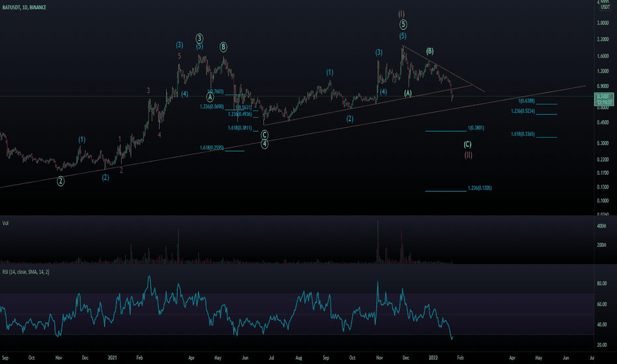
Task: Click the 40.00 RSI scale value
Action: coord(602,325)
